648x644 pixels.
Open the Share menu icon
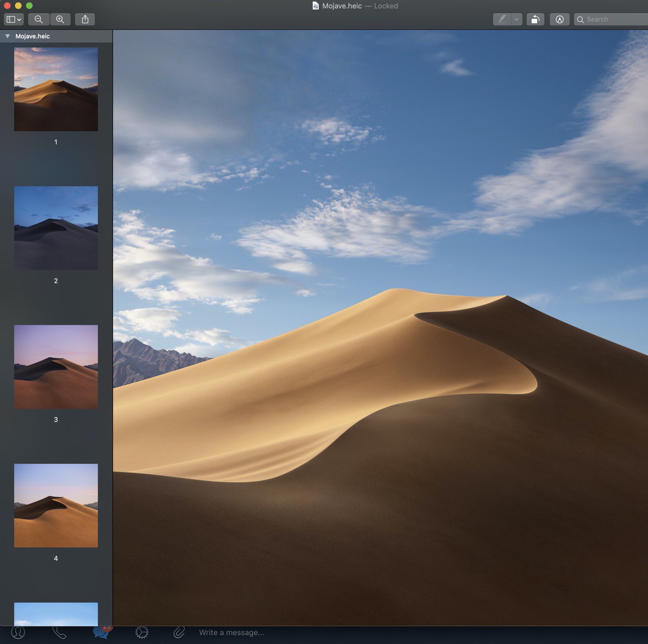(85, 19)
